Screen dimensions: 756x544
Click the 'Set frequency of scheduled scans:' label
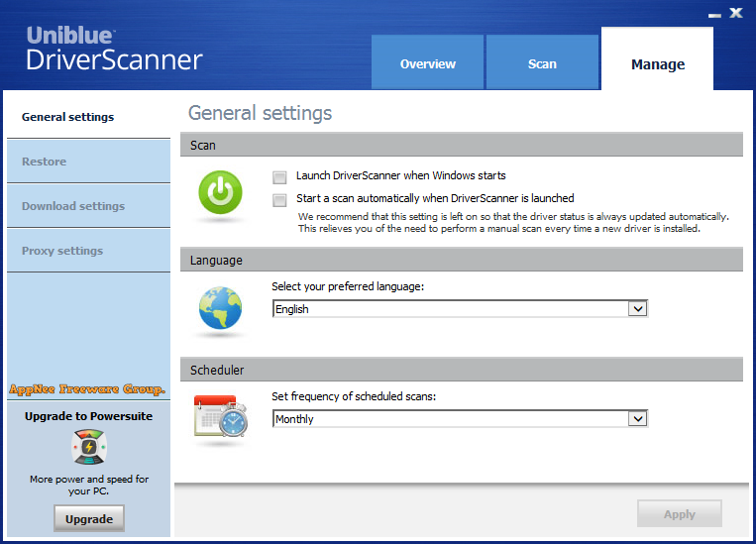point(354,396)
